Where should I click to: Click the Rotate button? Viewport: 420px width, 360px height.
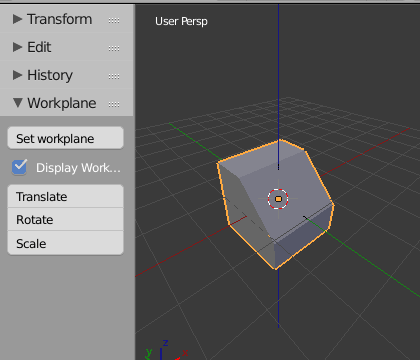coord(66,219)
